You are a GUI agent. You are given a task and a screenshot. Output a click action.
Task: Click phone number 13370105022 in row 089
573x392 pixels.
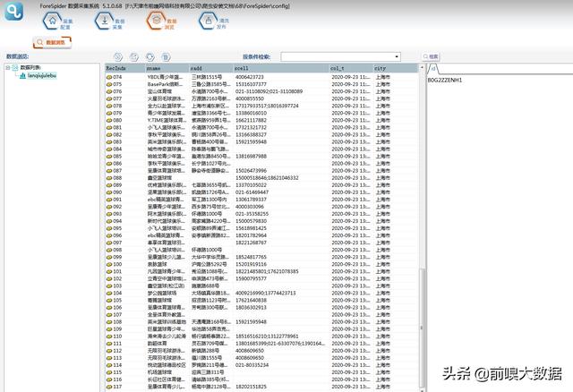251,185
